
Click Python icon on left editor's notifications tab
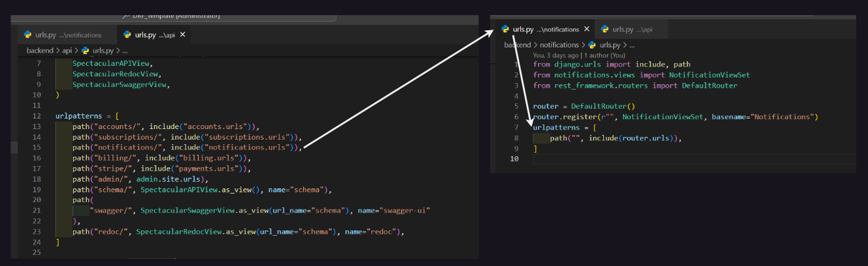coord(28,35)
